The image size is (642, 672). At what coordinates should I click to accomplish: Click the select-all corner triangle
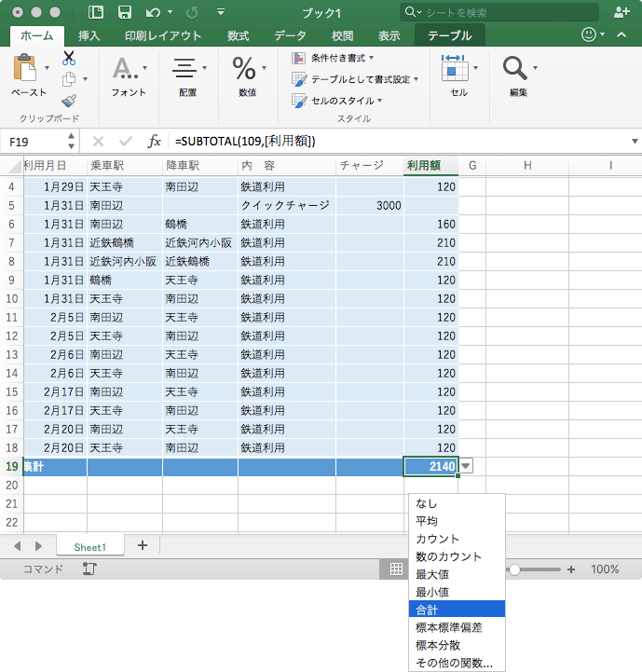pos(15,166)
